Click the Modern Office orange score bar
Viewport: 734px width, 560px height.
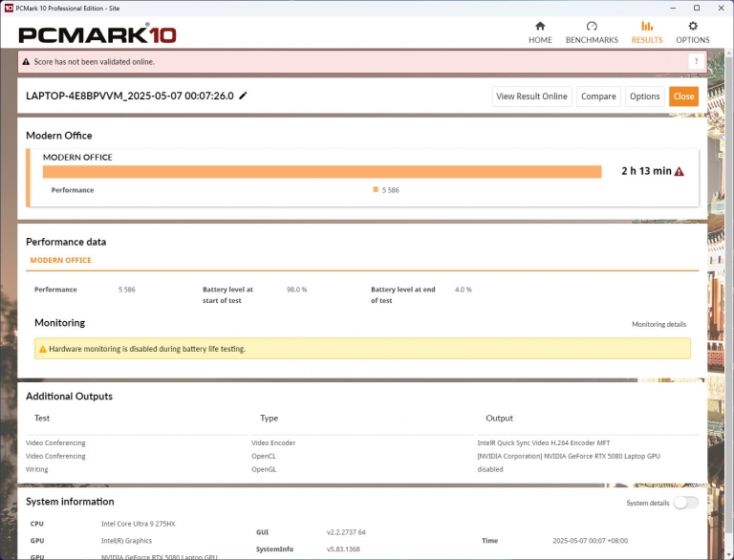(322, 172)
